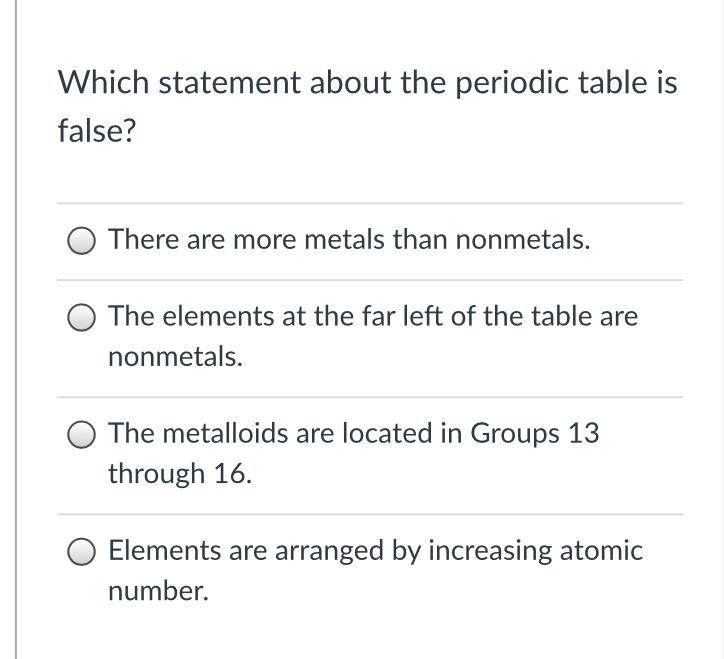Choose the radio button for far-left elements option
This screenshot has height=659, width=724.
coord(83,317)
